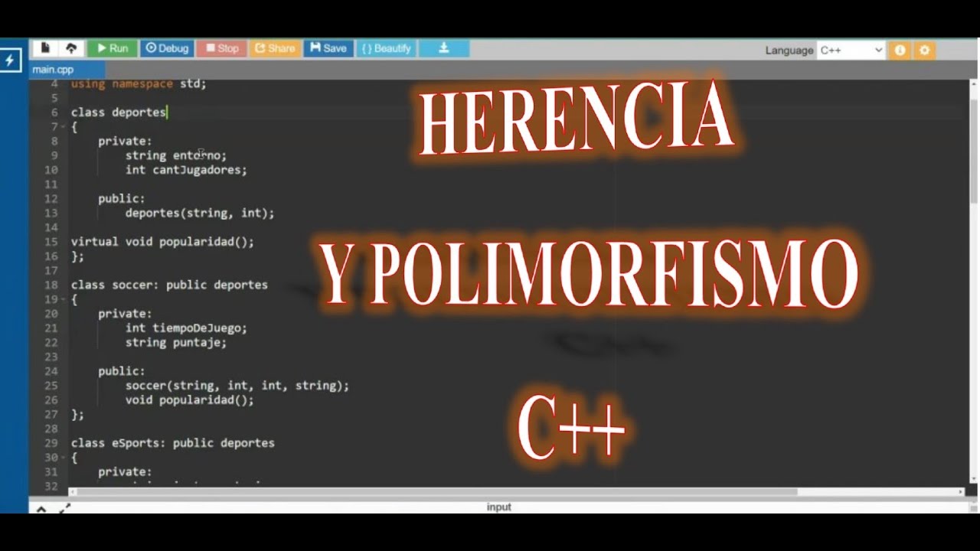The image size is (980, 551).
Task: Click 'soccer(string, int, int, string);' line
Action: click(x=237, y=386)
